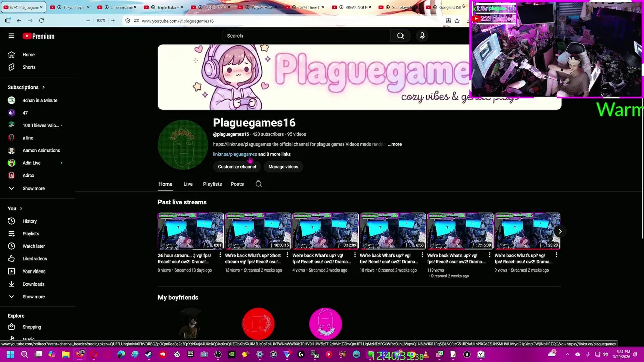Open the linktr.ee/plaguegames link
The image size is (644, 362).
(x=234, y=154)
